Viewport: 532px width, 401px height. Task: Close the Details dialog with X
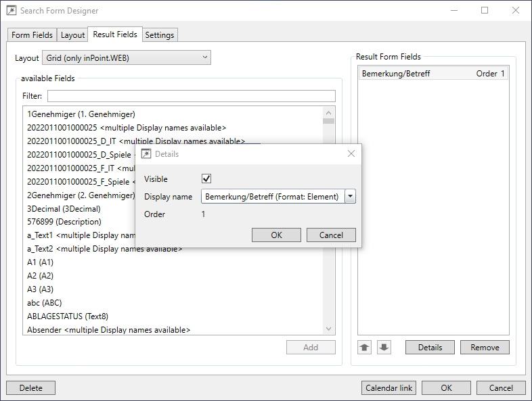(351, 154)
